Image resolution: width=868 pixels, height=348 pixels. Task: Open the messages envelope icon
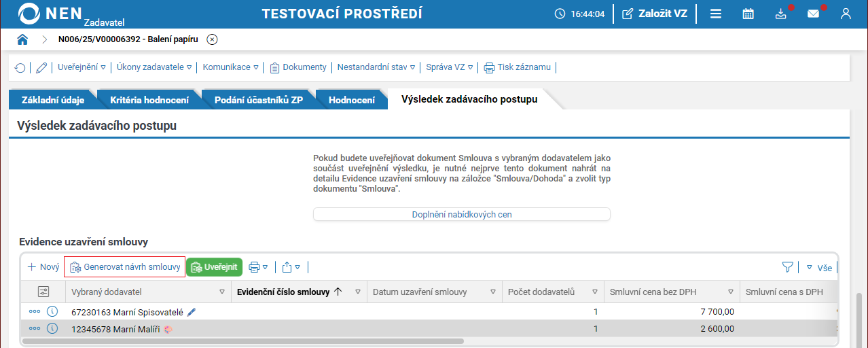813,14
